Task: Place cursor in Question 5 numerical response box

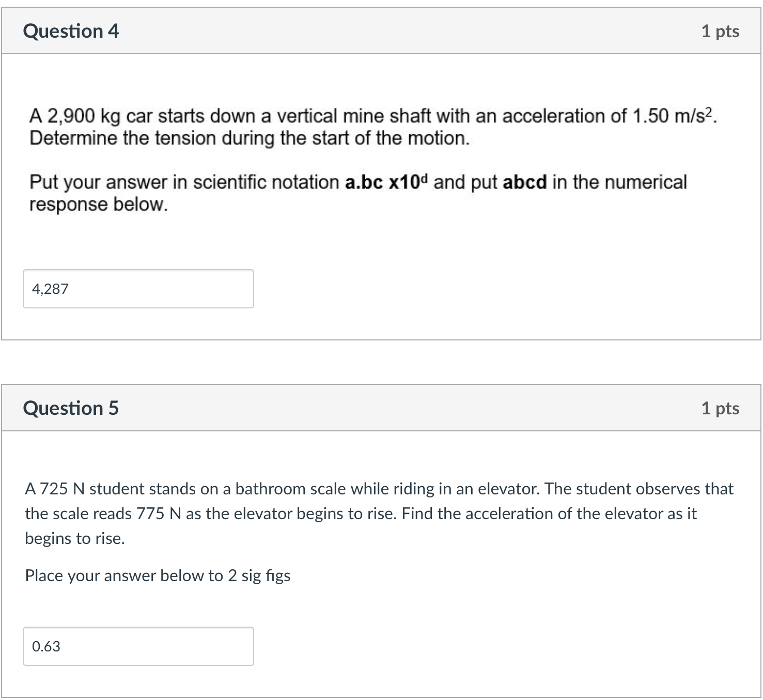Action: (x=137, y=646)
